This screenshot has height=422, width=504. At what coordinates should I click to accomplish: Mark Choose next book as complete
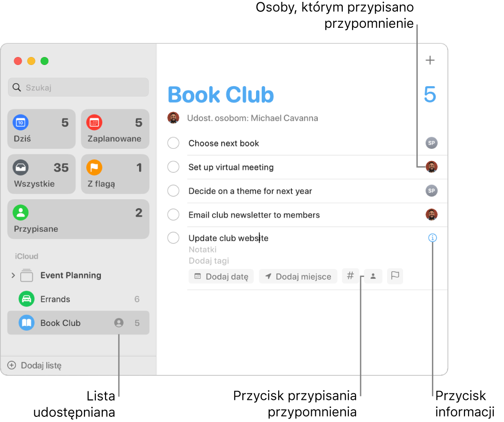point(174,143)
